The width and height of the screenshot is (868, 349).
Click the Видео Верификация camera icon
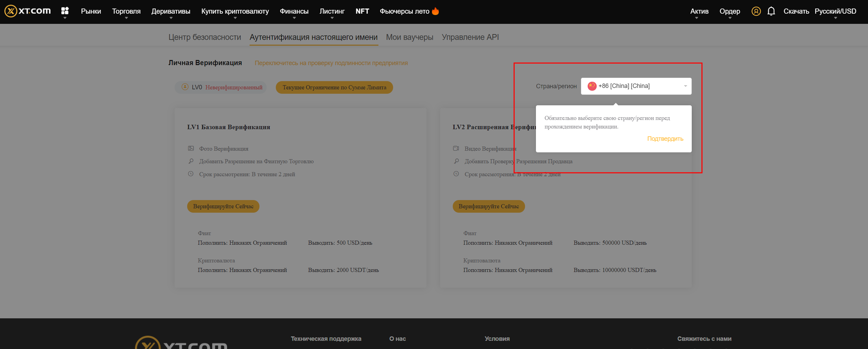click(456, 148)
